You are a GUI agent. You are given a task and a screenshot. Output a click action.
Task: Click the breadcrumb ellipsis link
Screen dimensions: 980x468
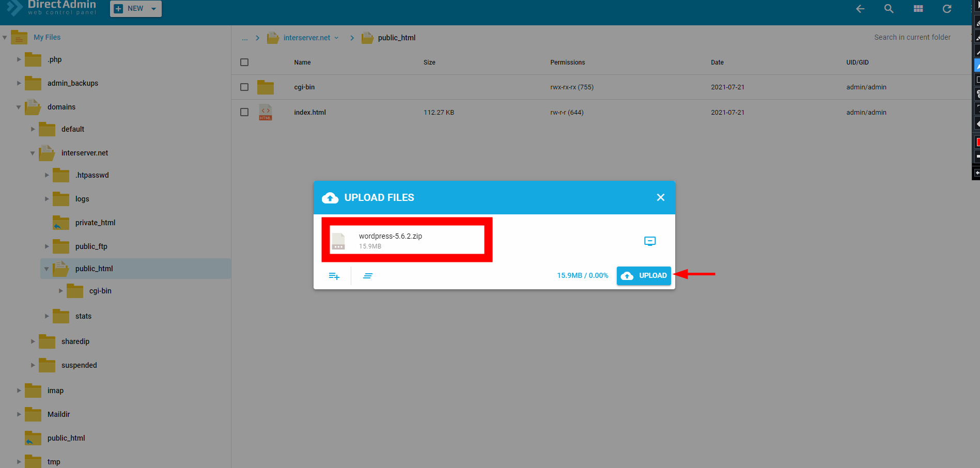point(245,38)
